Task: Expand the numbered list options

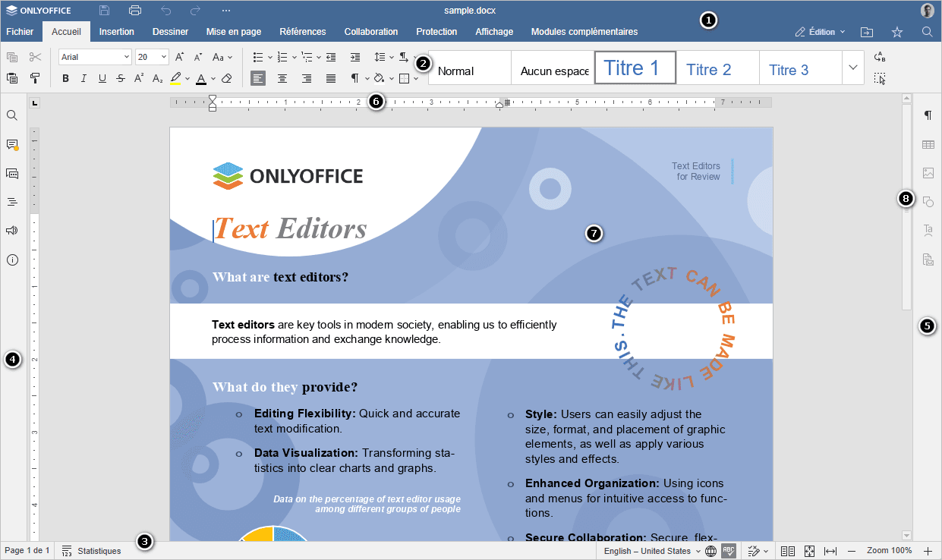Action: point(294,57)
